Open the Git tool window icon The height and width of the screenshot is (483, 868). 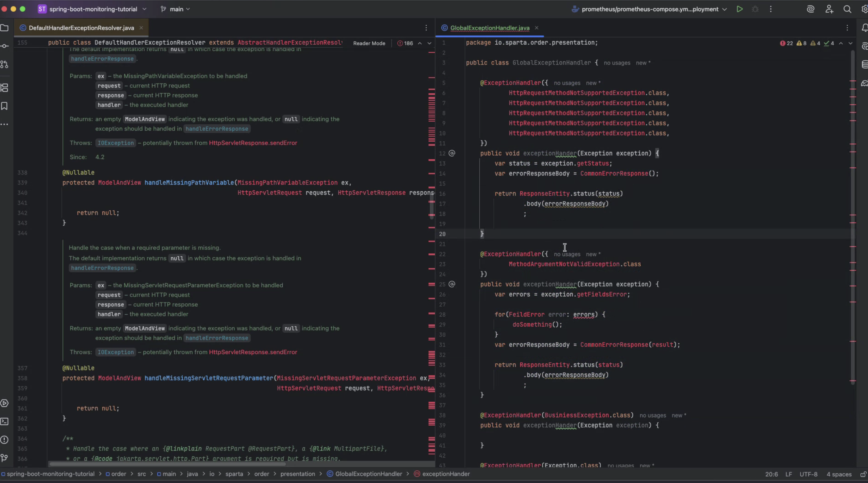[4, 458]
